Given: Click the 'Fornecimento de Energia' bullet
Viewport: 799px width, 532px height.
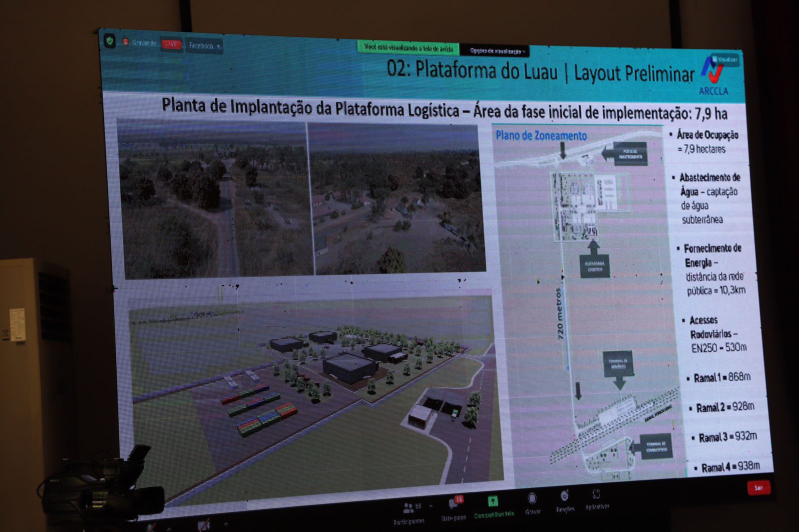Looking at the screenshot, I should [712, 269].
